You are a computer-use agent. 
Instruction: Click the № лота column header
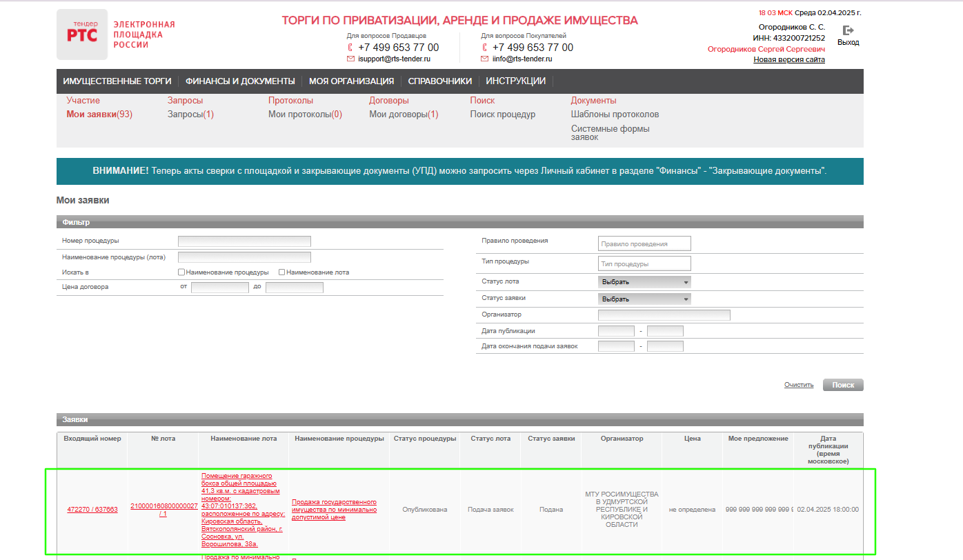(164, 439)
